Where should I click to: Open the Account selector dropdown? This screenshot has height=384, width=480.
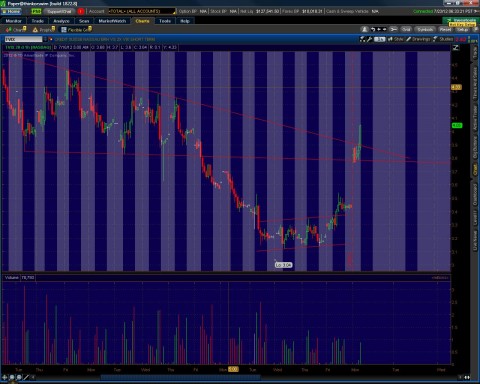click(x=142, y=11)
